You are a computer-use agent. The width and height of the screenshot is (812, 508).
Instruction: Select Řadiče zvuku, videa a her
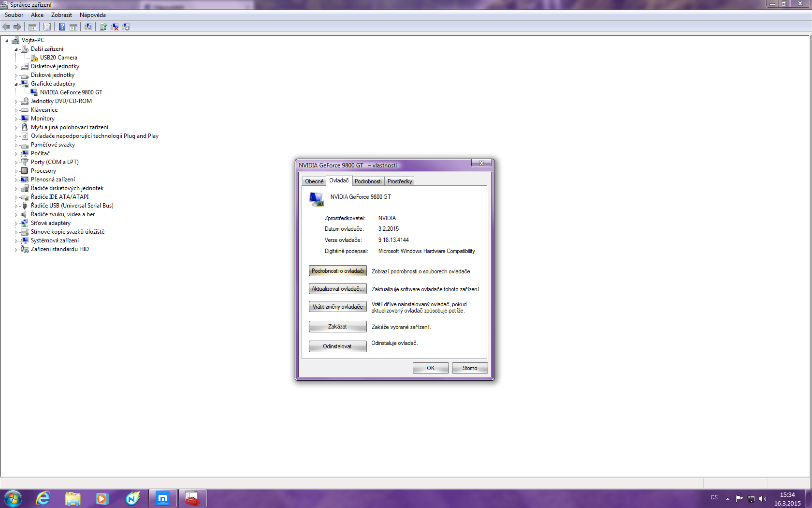coord(63,214)
